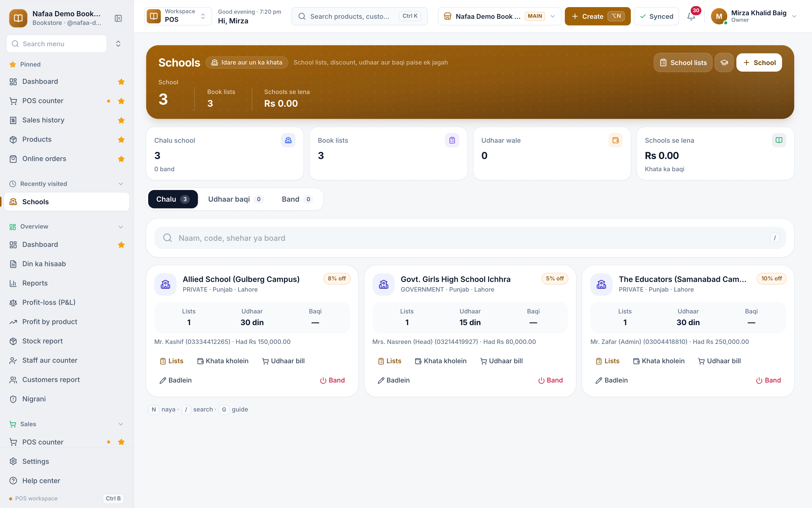Click the graduation cap icon button
Image resolution: width=812 pixels, height=508 pixels.
coord(724,62)
